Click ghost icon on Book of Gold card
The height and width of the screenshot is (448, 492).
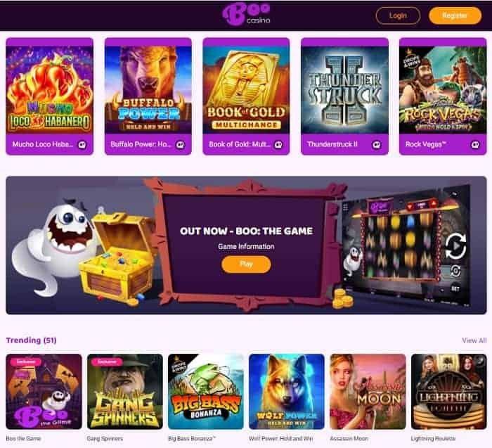(278, 144)
